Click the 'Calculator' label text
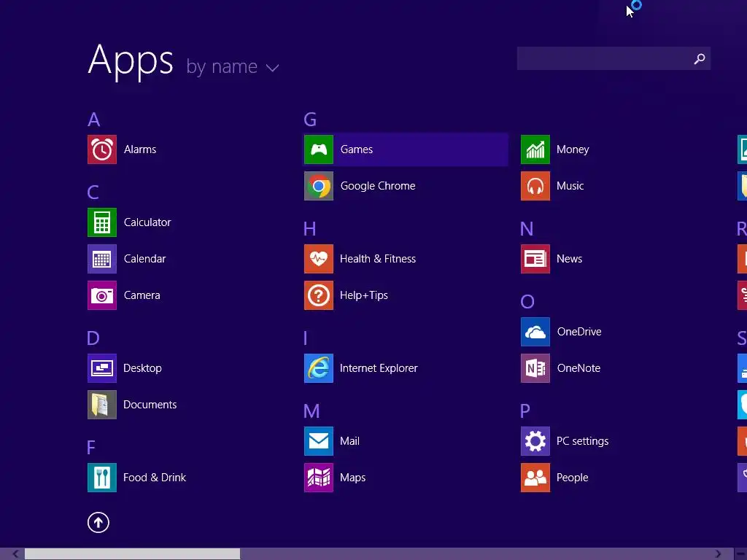Screen dimensions: 747x560 pyautogui.click(x=147, y=222)
